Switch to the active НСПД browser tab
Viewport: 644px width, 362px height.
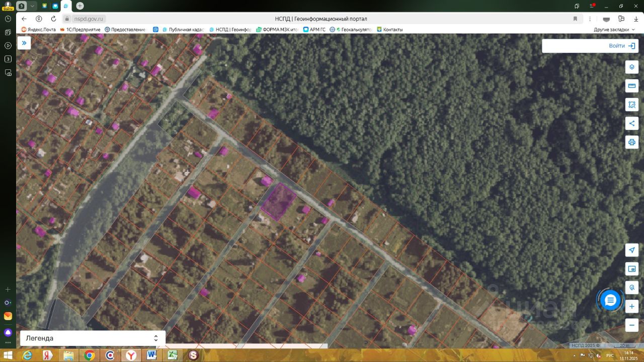click(66, 6)
